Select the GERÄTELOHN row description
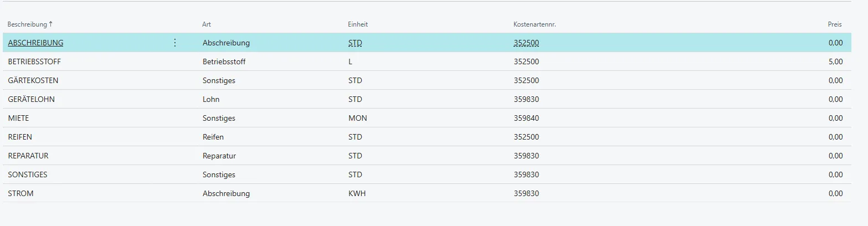Image resolution: width=868 pixels, height=226 pixels. 32,99
